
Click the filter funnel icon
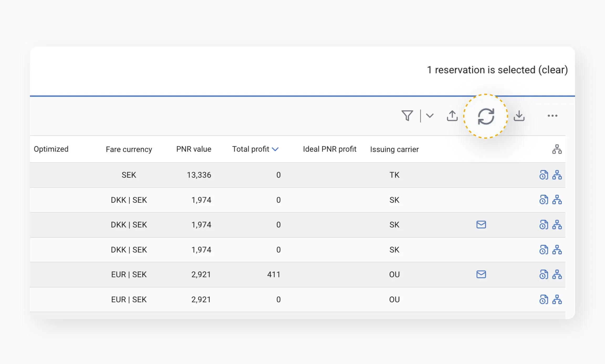(x=407, y=116)
